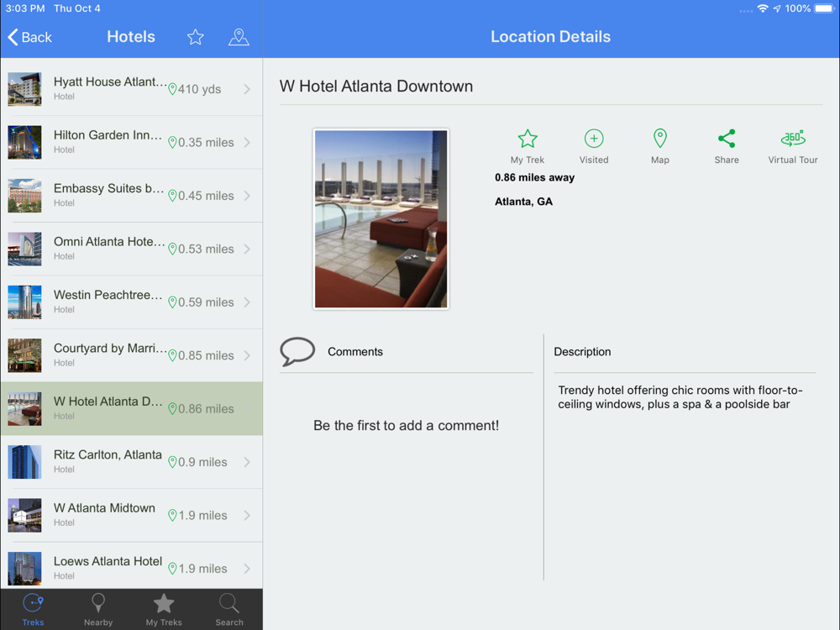Tap the 1.9 miles distance for W Atlanta Midtown
Viewport: 840px width, 630px height.
pyautogui.click(x=202, y=516)
